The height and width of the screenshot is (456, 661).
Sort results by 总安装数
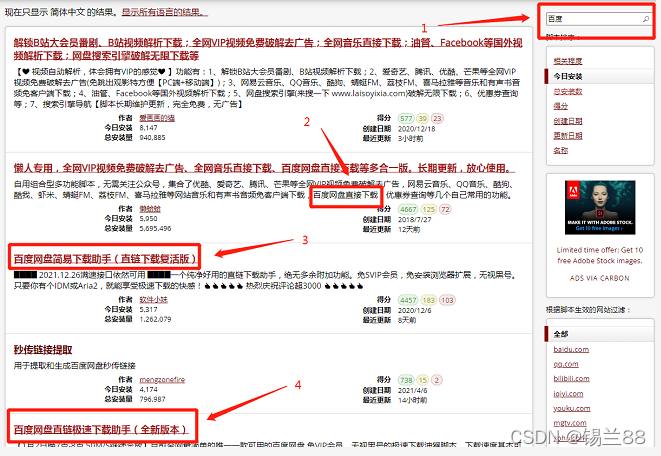coord(567,91)
